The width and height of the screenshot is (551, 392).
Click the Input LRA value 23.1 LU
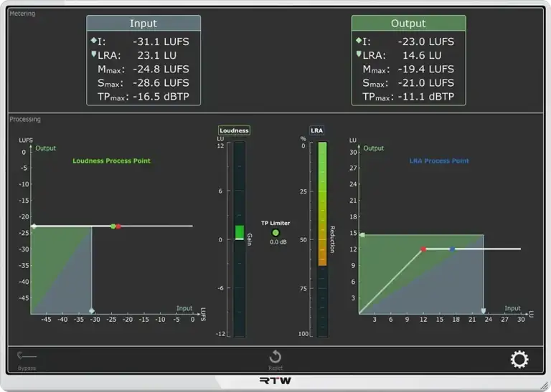tap(156, 55)
